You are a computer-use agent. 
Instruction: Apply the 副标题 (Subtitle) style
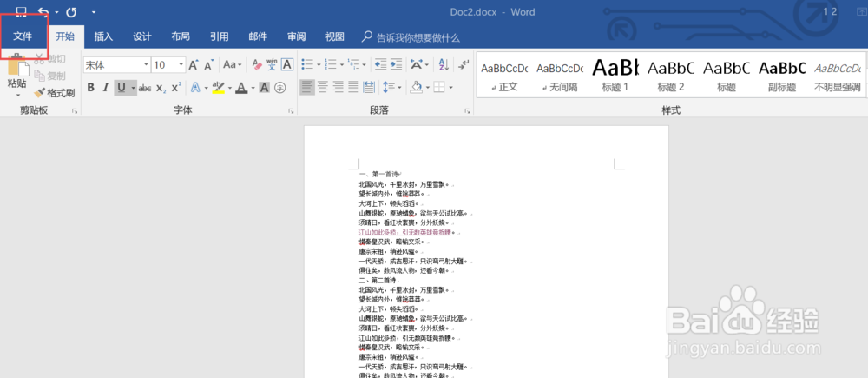tap(782, 76)
